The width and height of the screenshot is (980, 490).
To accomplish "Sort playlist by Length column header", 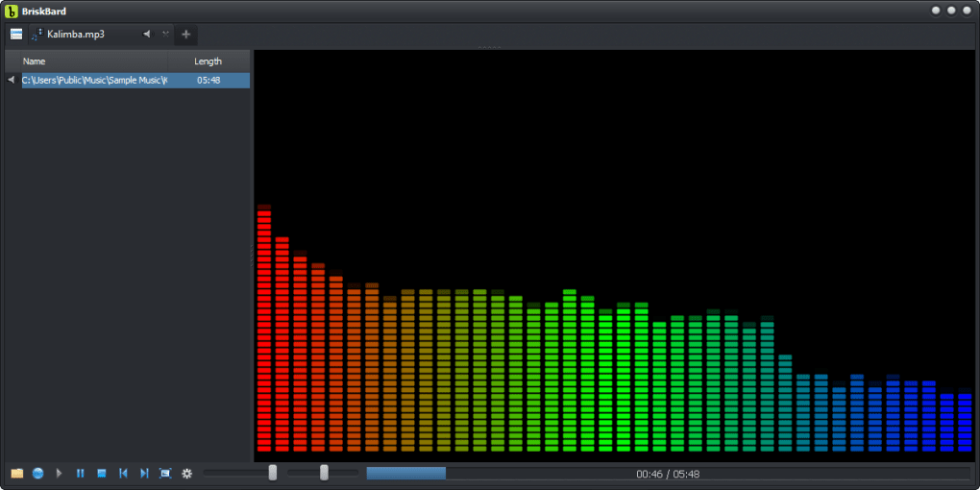I will (208, 61).
